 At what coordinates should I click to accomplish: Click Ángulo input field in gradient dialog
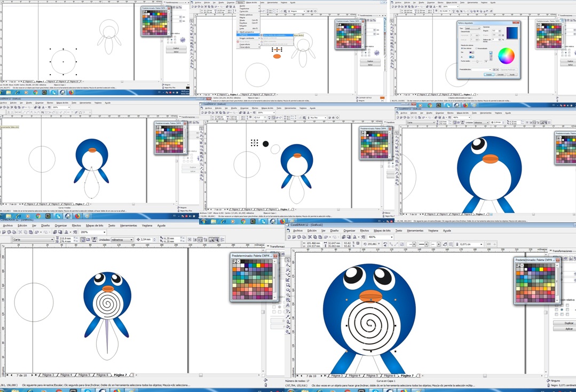click(495, 31)
